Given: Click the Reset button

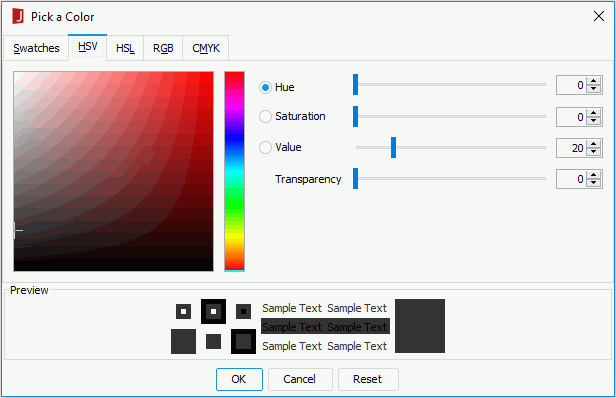Looking at the screenshot, I should [368, 379].
